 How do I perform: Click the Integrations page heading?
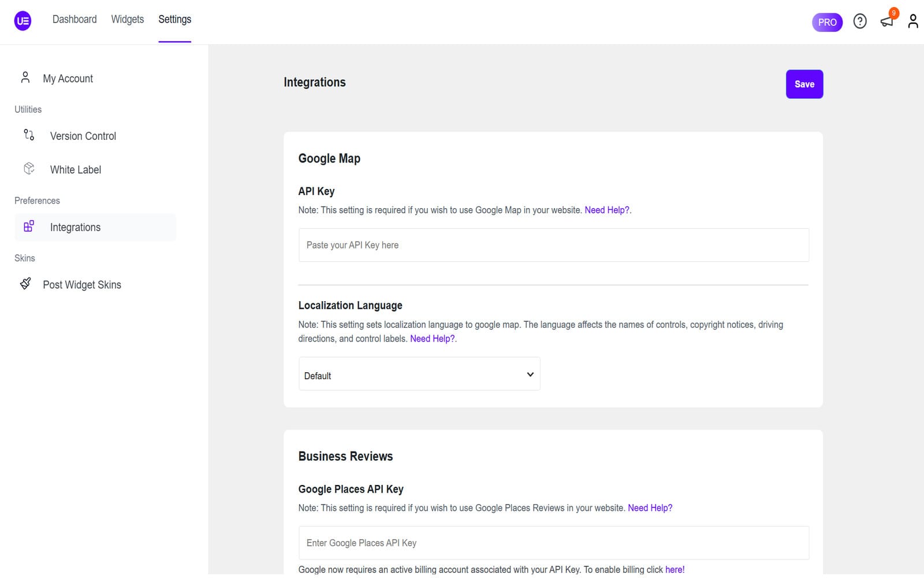click(315, 82)
